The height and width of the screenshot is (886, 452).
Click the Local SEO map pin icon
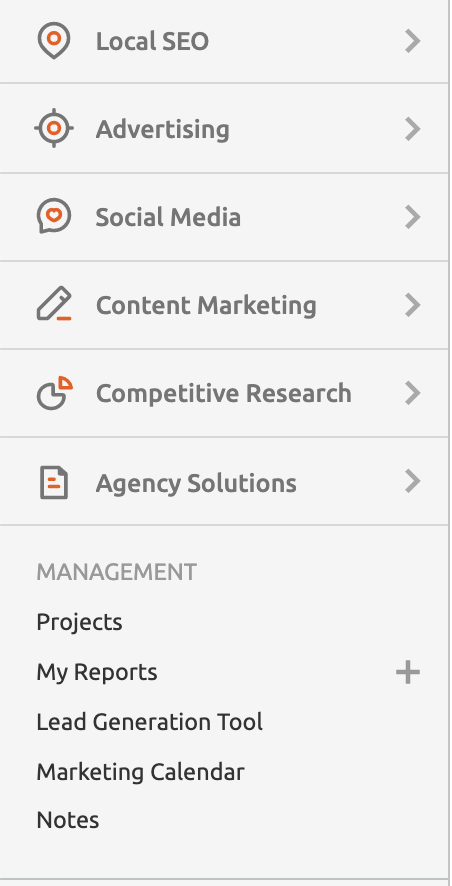(x=54, y=41)
